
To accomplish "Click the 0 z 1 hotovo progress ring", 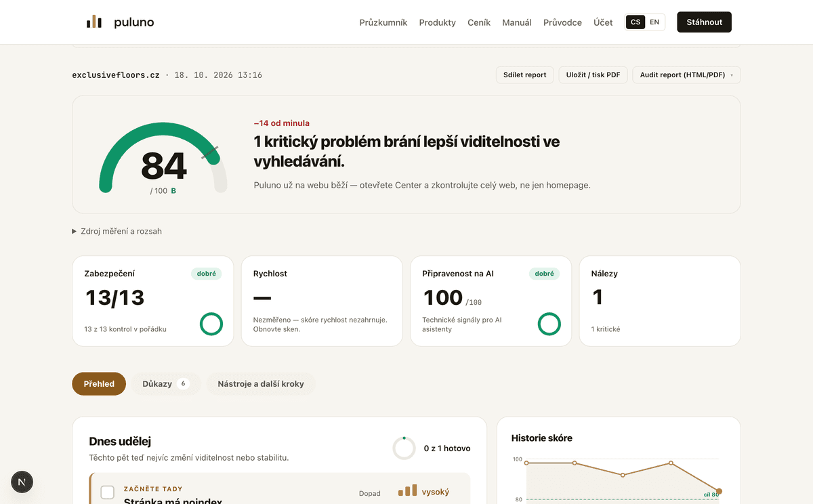I will click(x=404, y=448).
